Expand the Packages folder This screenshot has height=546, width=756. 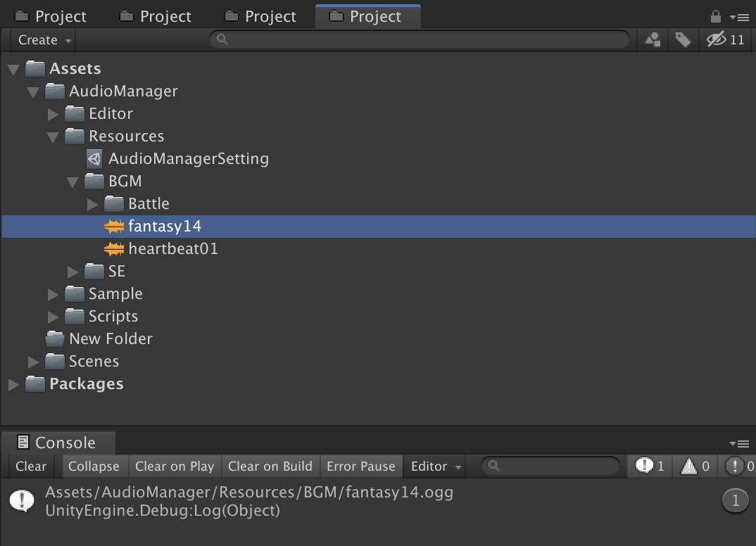[x=13, y=384]
